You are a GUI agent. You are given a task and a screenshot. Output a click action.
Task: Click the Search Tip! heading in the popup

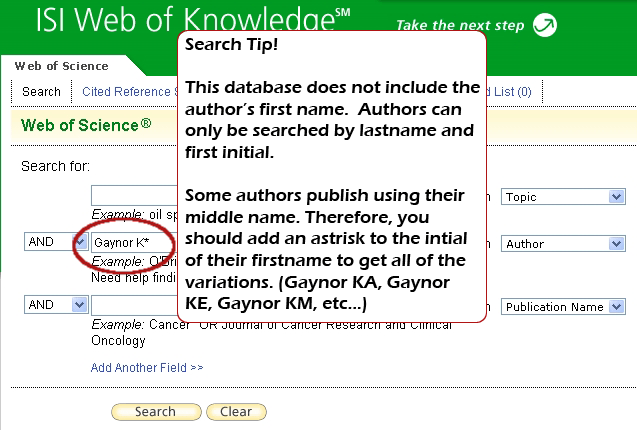[x=231, y=44]
